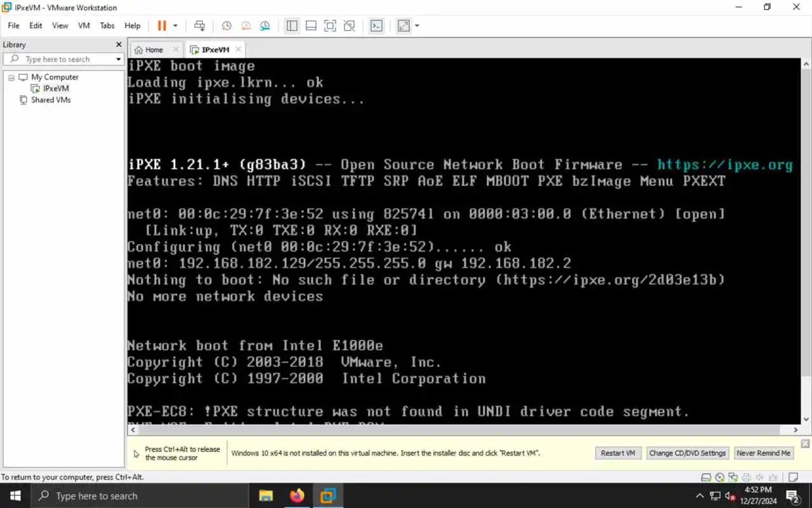Click the Restart VM button

618,453
